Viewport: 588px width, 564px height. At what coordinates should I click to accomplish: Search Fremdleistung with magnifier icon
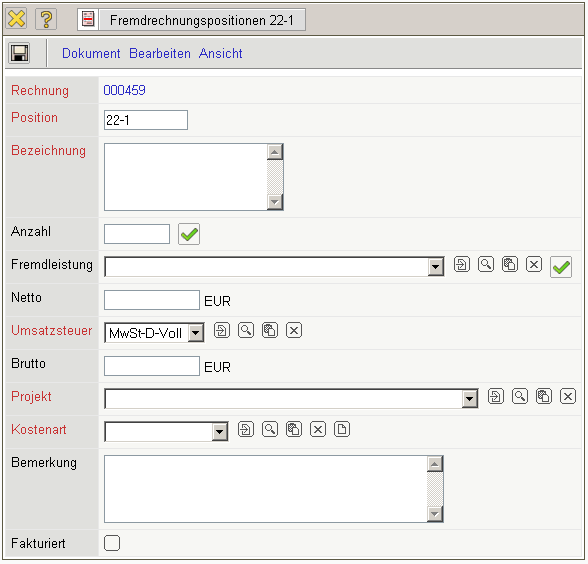click(x=486, y=264)
